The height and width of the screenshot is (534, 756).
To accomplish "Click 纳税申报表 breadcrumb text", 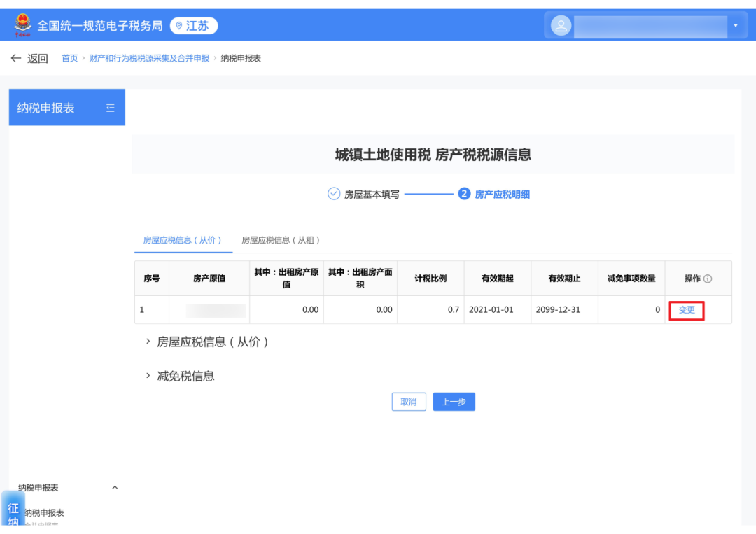I will pos(241,58).
